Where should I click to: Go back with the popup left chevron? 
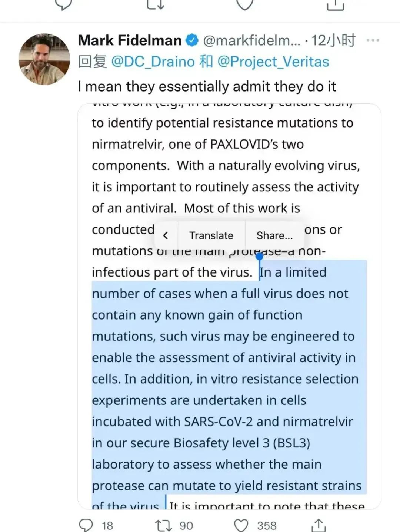166,235
